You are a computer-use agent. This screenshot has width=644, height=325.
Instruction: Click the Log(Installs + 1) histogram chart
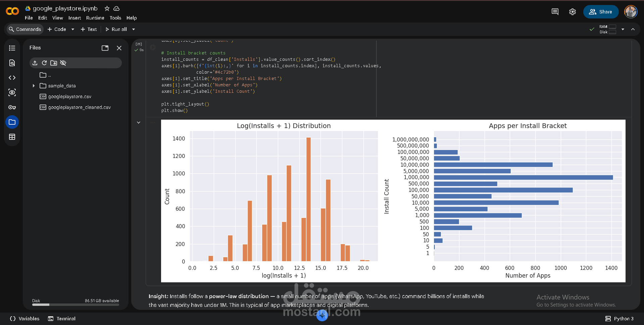[x=271, y=201]
